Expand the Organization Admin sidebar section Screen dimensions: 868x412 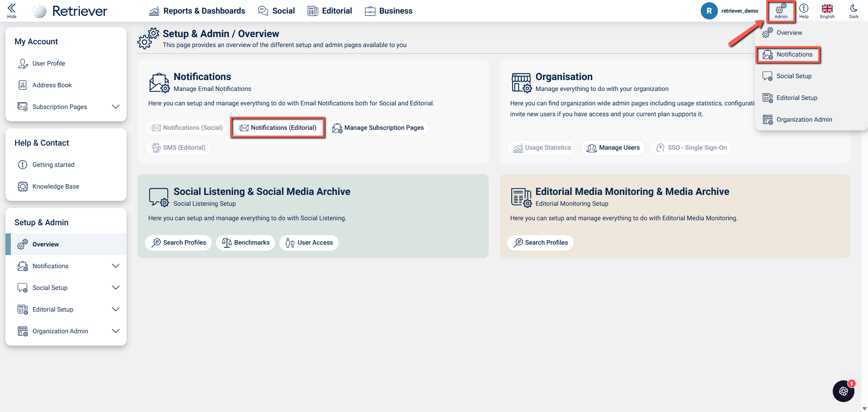[x=116, y=331]
